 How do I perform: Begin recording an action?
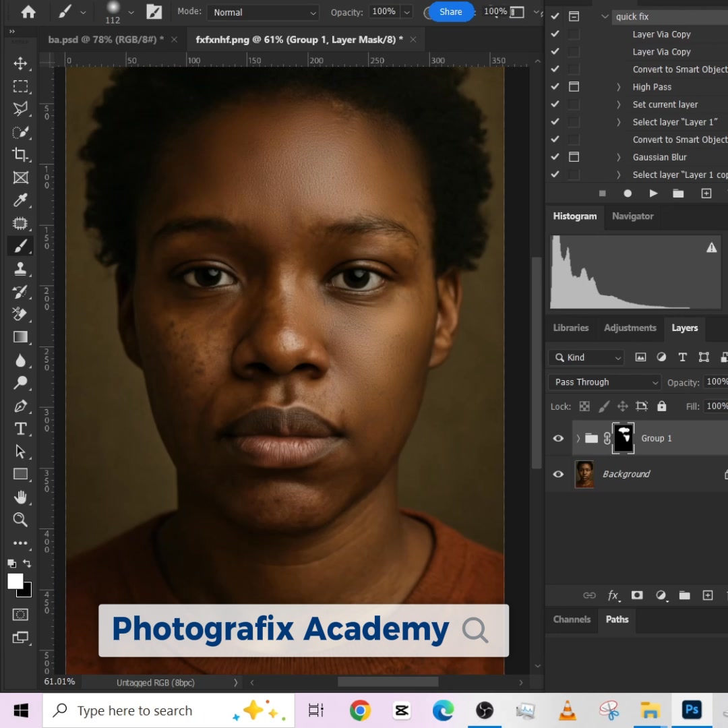tap(628, 193)
